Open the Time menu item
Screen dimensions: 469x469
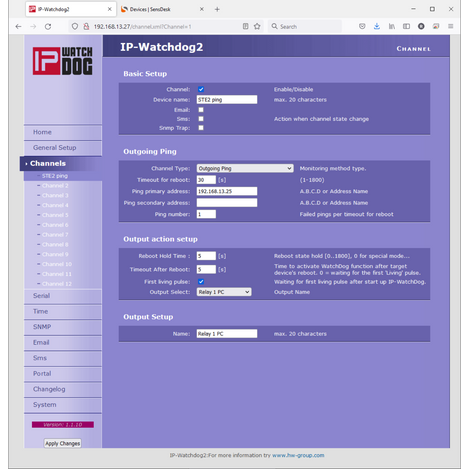click(63, 311)
